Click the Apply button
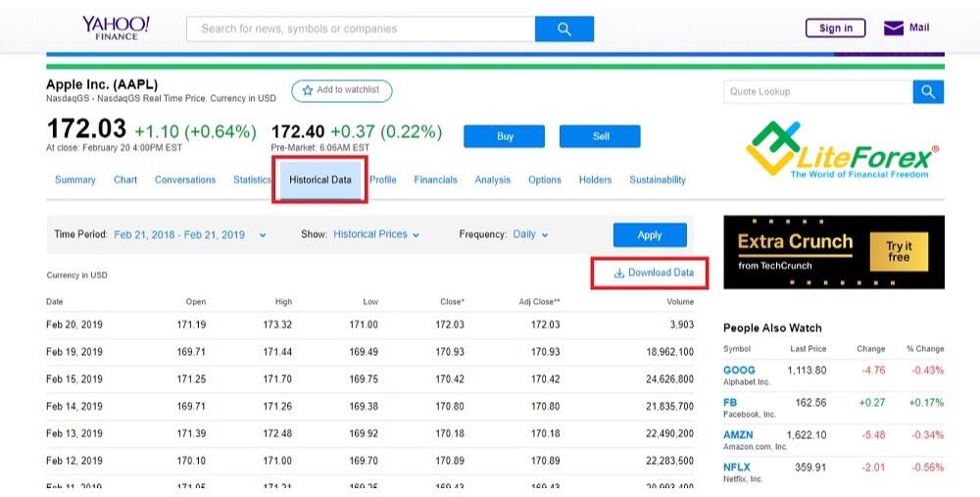 (650, 235)
